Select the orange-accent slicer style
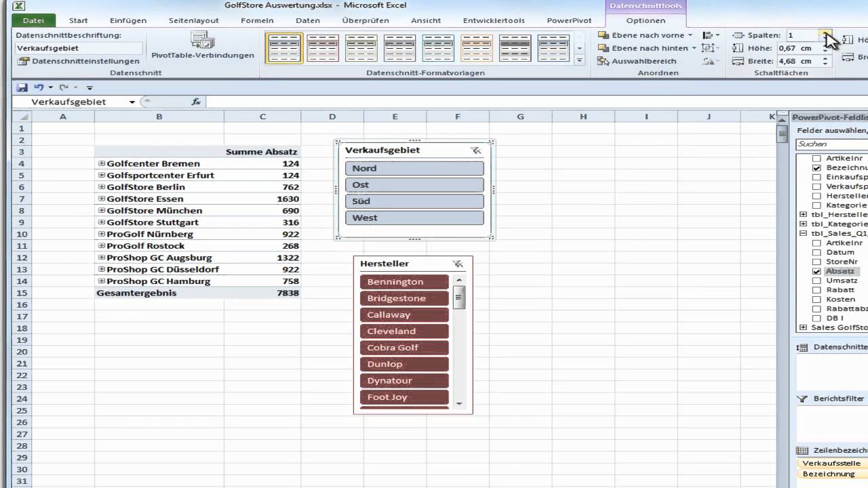The image size is (868, 488). [x=477, y=48]
